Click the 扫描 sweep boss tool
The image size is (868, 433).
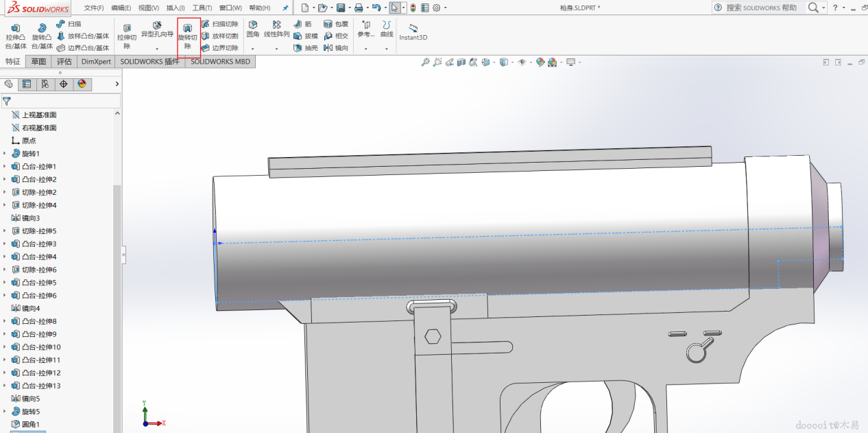point(69,24)
